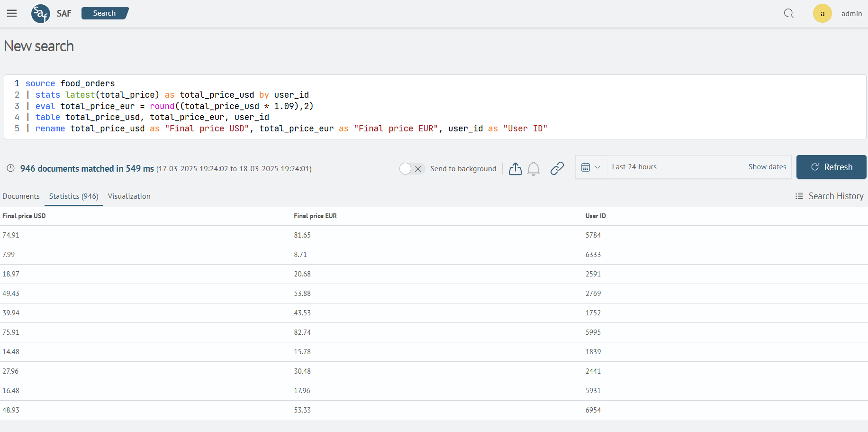The height and width of the screenshot is (432, 868).
Task: Click the 43.53 EUR value
Action: [x=302, y=313]
